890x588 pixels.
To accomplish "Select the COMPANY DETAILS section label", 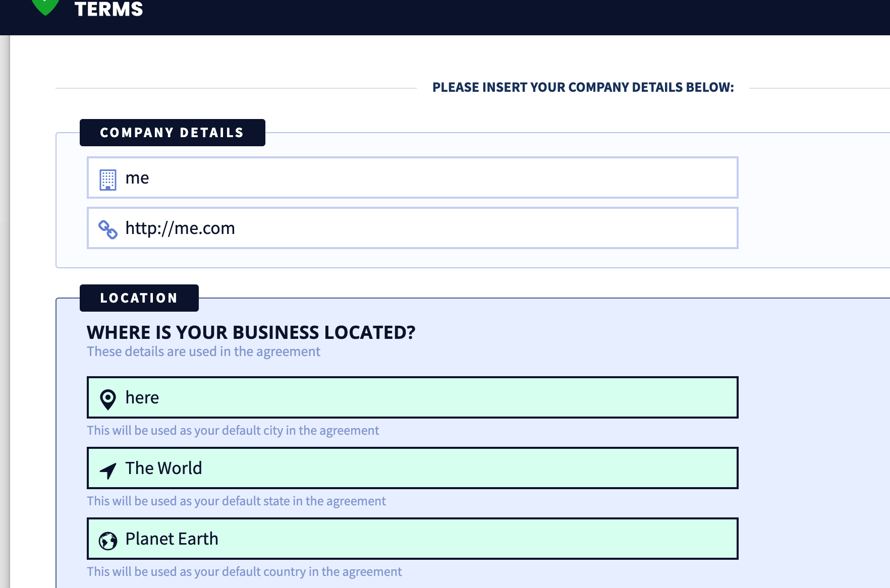I will pyautogui.click(x=172, y=132).
